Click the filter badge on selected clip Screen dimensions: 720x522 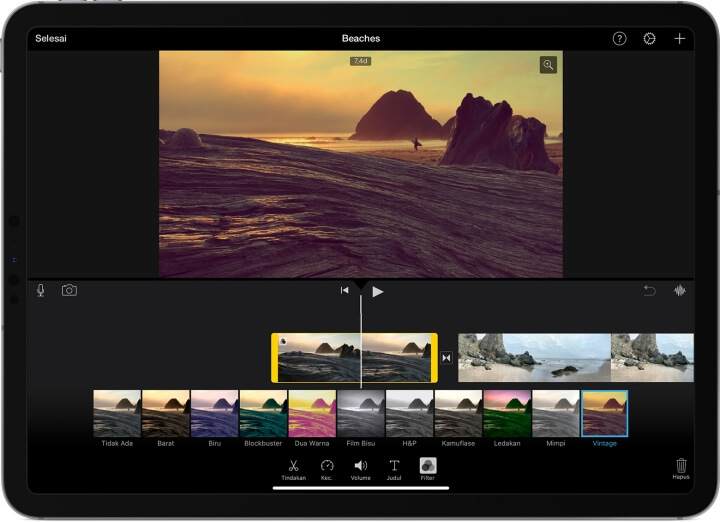[283, 341]
